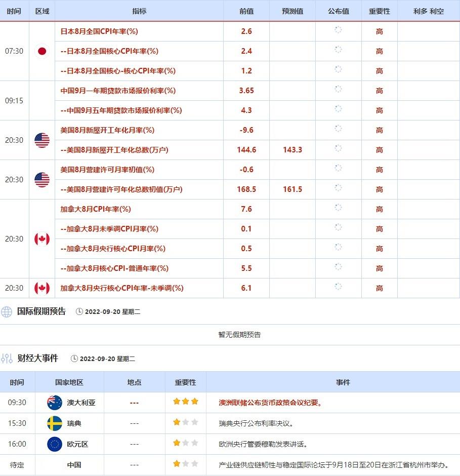The width and height of the screenshot is (460, 476).
Task: Click the Japan flag icon
Action: point(42,51)
